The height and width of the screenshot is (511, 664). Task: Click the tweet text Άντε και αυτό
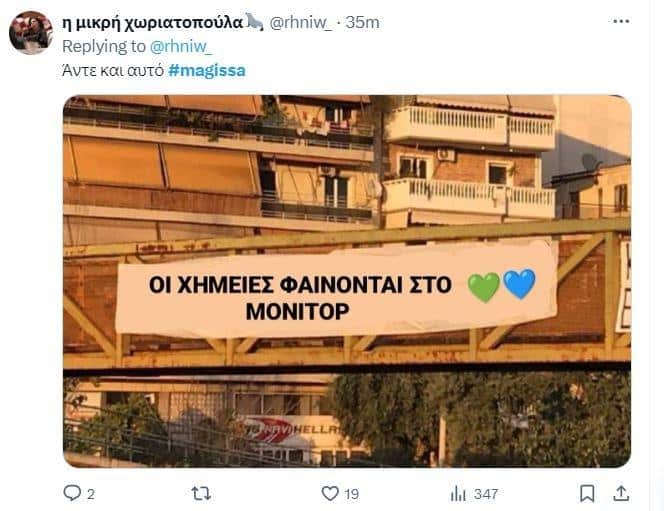[113, 70]
